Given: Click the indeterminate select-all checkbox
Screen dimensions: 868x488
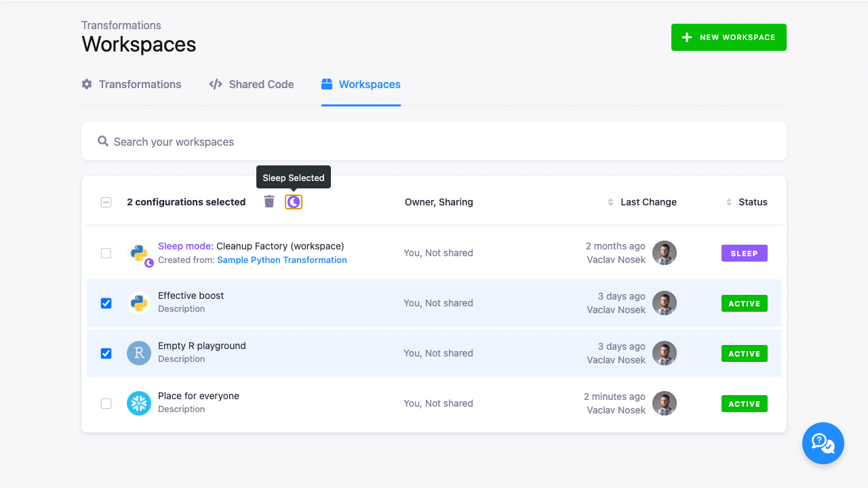Looking at the screenshot, I should tap(106, 201).
